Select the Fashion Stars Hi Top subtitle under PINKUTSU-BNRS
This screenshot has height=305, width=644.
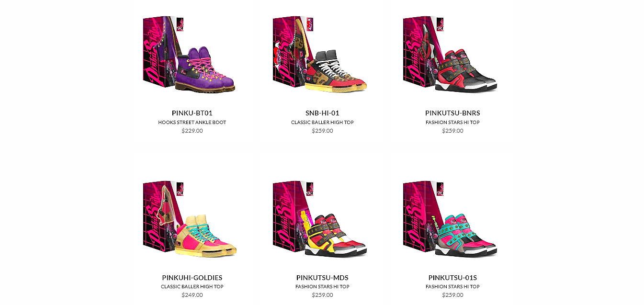(452, 122)
